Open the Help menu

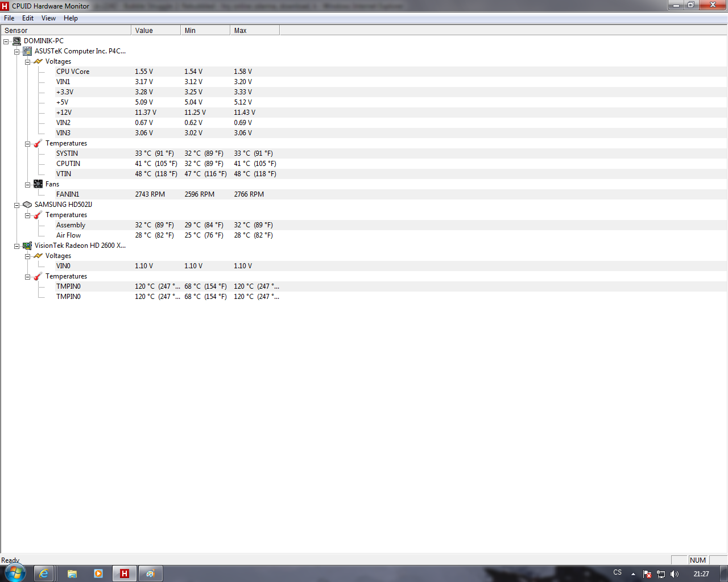tap(71, 18)
